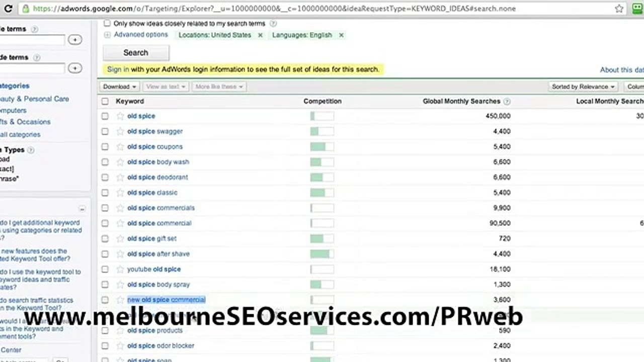Focus the browser address bar URL

point(274,9)
